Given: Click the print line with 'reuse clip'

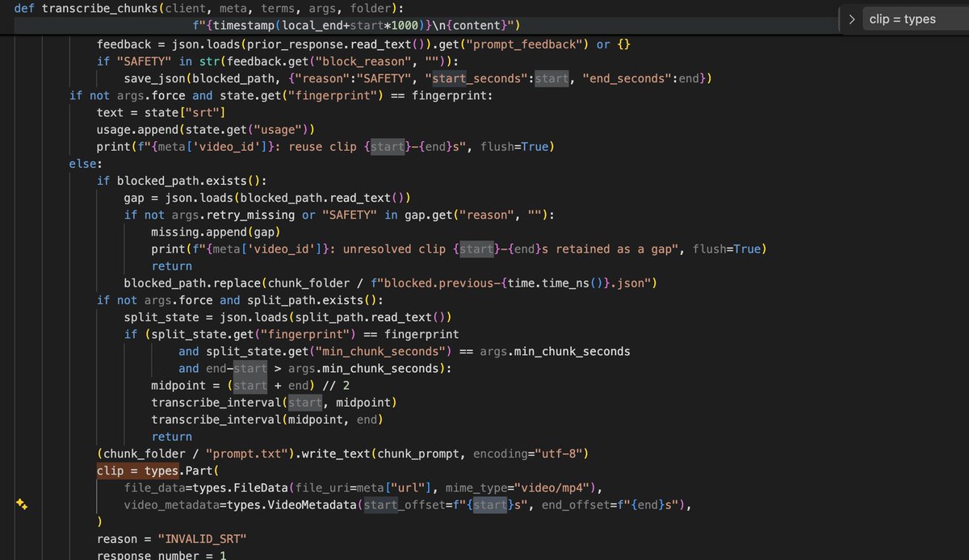Looking at the screenshot, I should pos(325,147).
